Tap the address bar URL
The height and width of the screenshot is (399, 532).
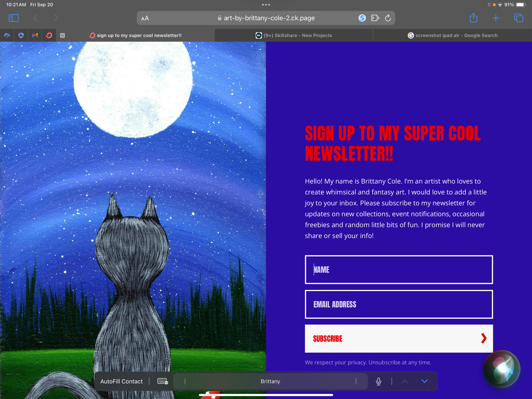coord(269,18)
